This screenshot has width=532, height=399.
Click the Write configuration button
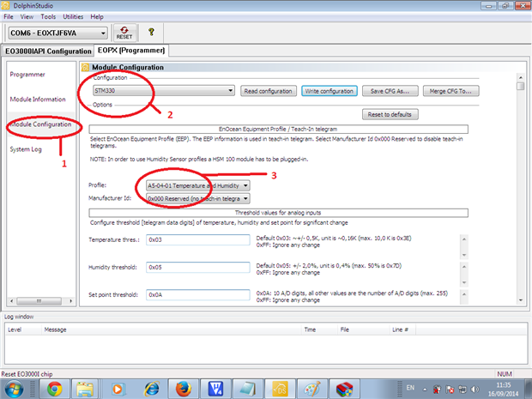pos(330,91)
